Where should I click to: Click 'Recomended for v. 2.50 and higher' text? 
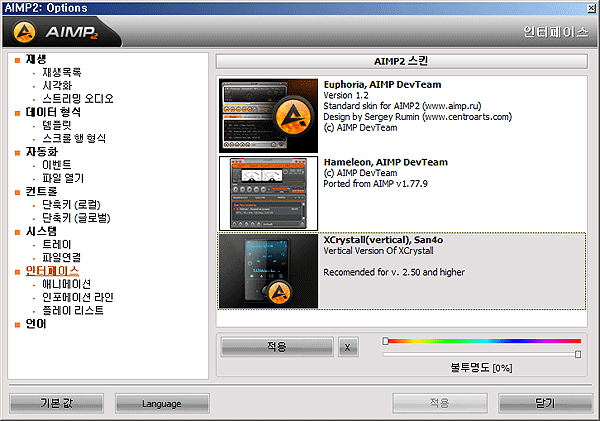coord(394,272)
